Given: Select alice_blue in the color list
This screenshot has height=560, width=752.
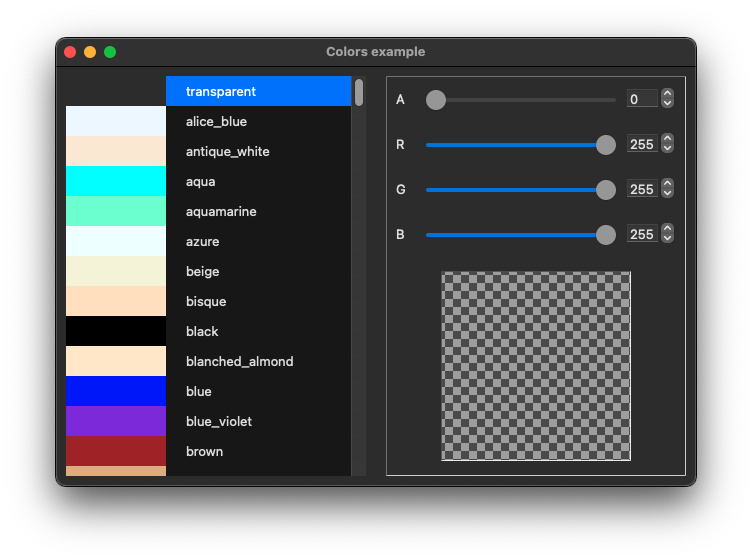Looking at the screenshot, I should (x=258, y=121).
